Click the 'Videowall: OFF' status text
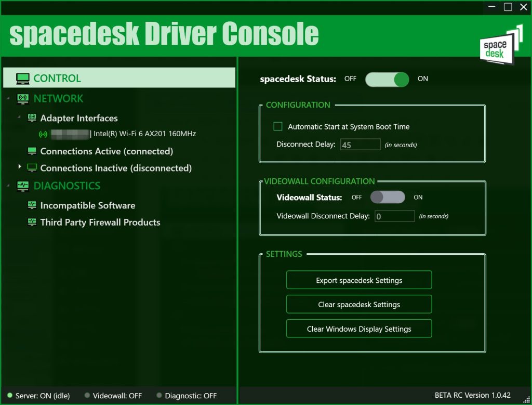This screenshot has width=532, height=405. pos(117,396)
